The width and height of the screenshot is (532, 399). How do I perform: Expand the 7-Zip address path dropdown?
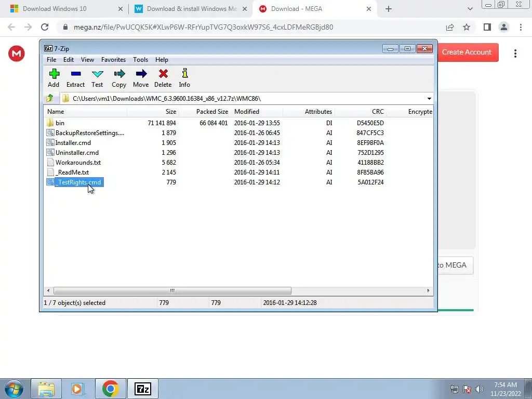[x=429, y=98]
